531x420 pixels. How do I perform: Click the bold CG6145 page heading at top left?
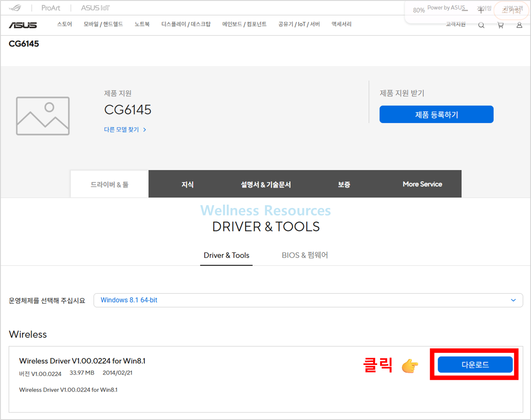[24, 44]
